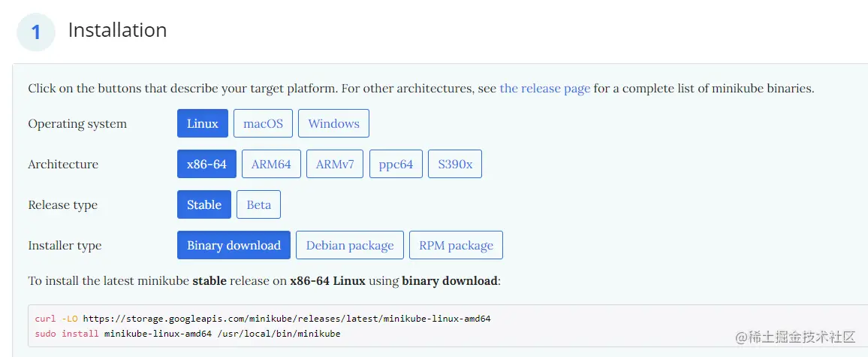Choose the ARMv7 architecture
Viewport: 868px width, 357px height.
coord(335,164)
